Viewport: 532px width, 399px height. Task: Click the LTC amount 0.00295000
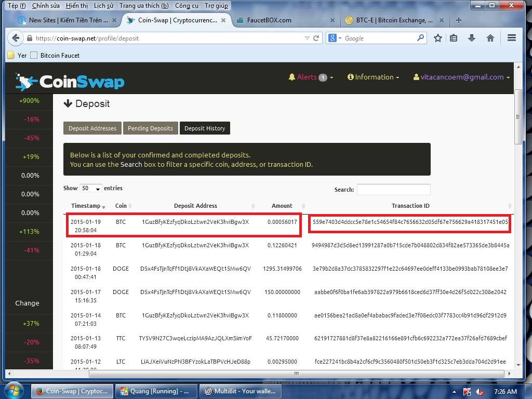pos(282,362)
